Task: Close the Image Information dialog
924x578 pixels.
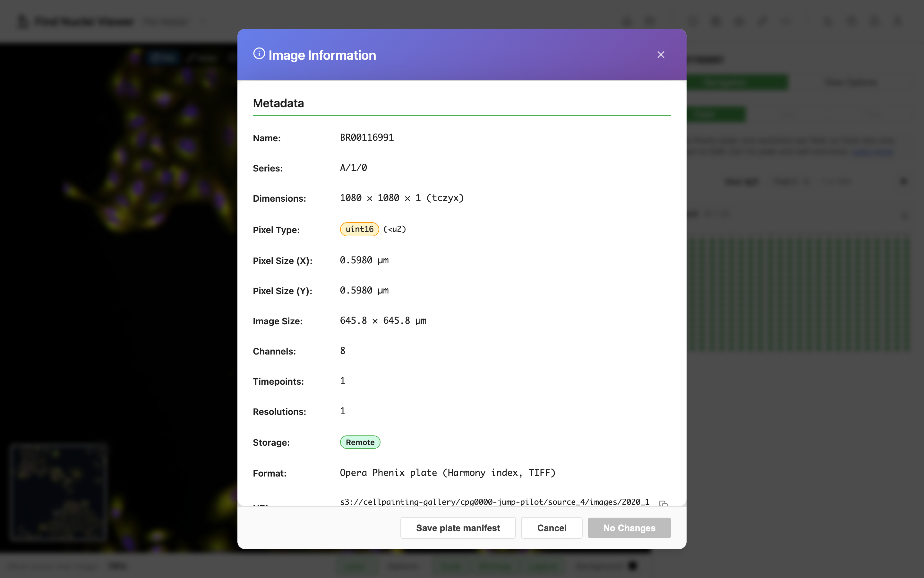Action: (661, 55)
